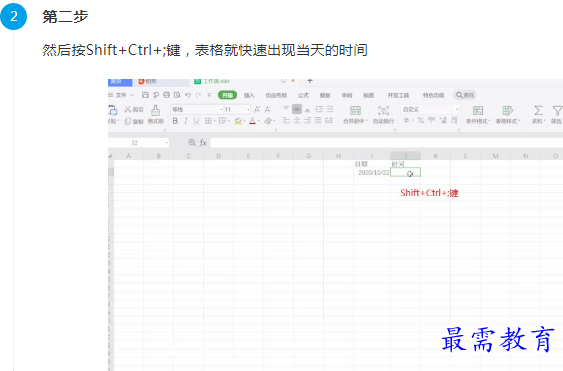
Task: Open the number format dropdown (自定义)
Action: coord(457,109)
